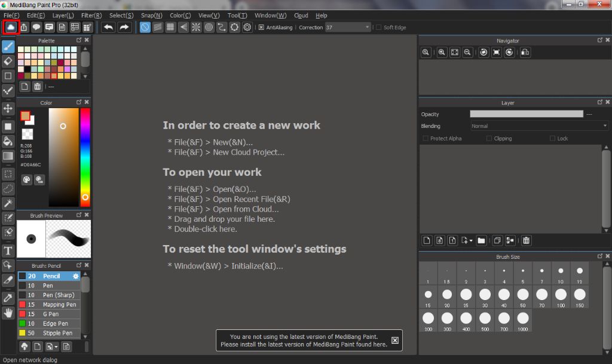612x364 pixels.
Task: Click inside the color saturation square
Action: coord(63,157)
